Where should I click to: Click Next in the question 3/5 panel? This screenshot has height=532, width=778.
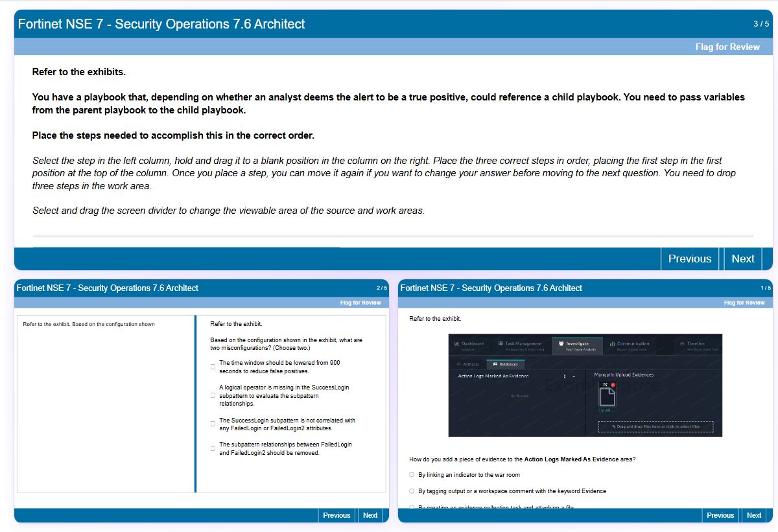coord(743,259)
